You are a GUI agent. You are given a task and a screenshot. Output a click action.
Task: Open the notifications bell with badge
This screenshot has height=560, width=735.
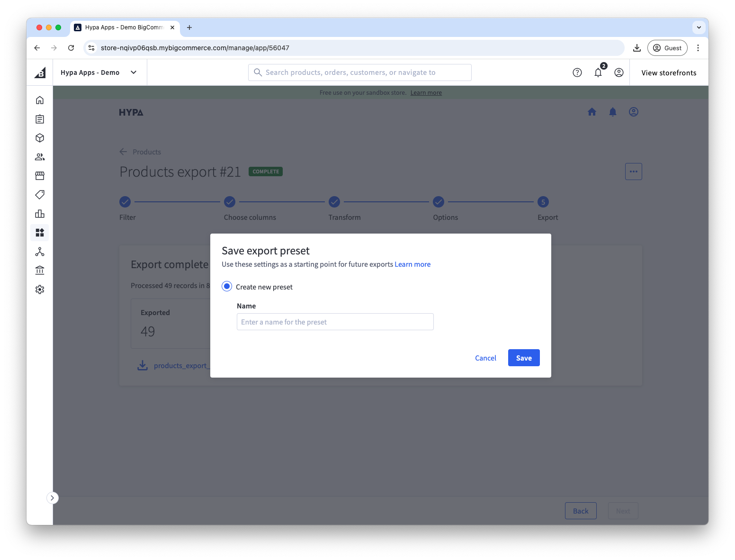[x=598, y=72]
